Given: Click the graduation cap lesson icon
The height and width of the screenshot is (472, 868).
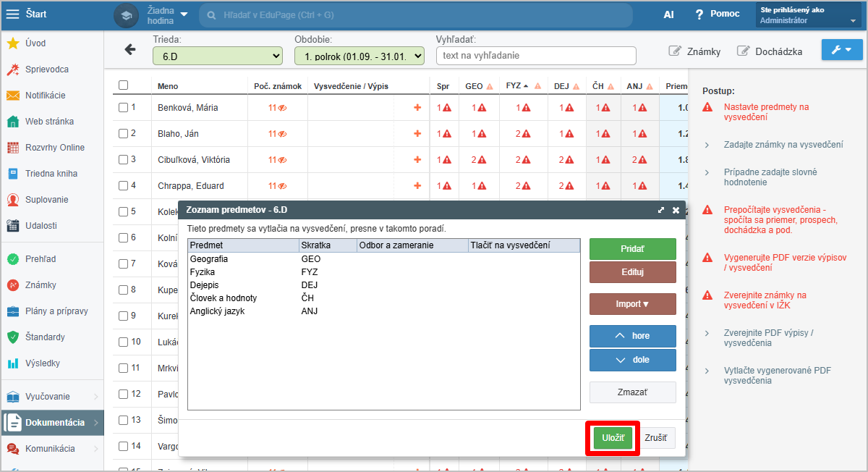Looking at the screenshot, I should click(126, 15).
